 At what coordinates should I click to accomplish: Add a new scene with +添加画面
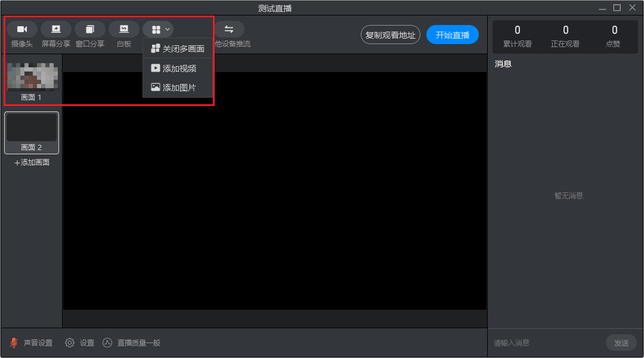[32, 163]
